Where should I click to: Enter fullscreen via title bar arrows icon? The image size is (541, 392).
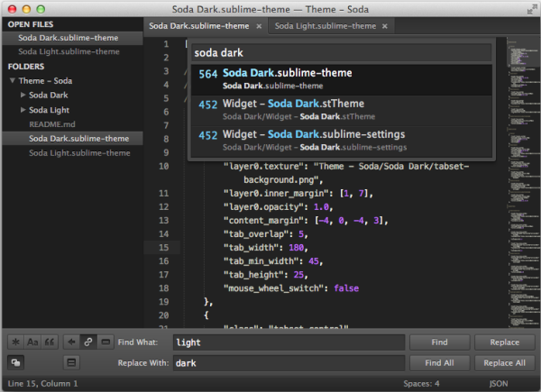pyautogui.click(x=532, y=9)
